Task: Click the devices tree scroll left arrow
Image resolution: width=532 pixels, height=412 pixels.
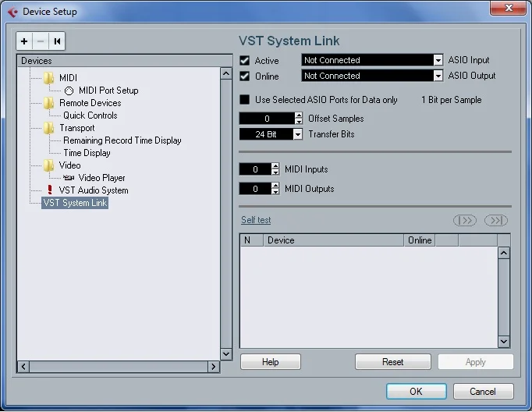Action: (x=23, y=367)
